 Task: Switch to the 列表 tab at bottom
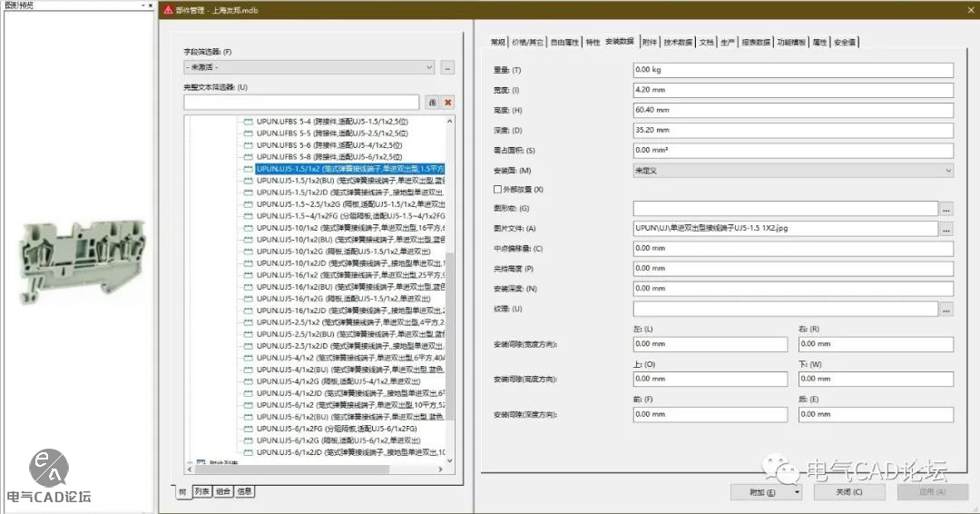pyautogui.click(x=201, y=491)
